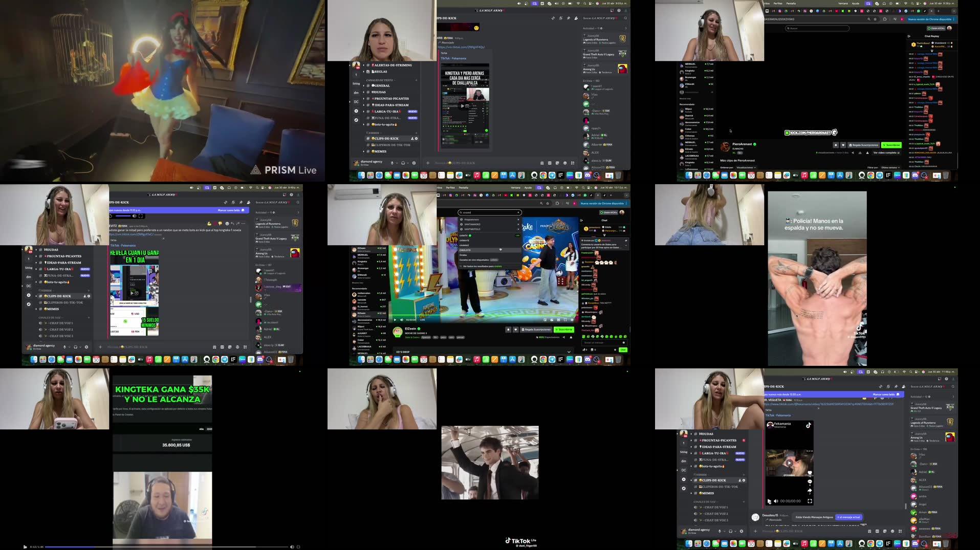Expand the thread arrow beside MEMES in the Fekamania frame
The height and width of the screenshot is (550, 980).
coord(691,493)
